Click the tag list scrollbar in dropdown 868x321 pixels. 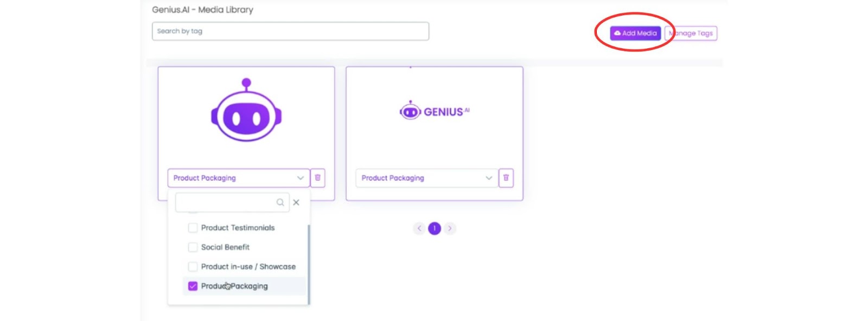click(x=309, y=265)
